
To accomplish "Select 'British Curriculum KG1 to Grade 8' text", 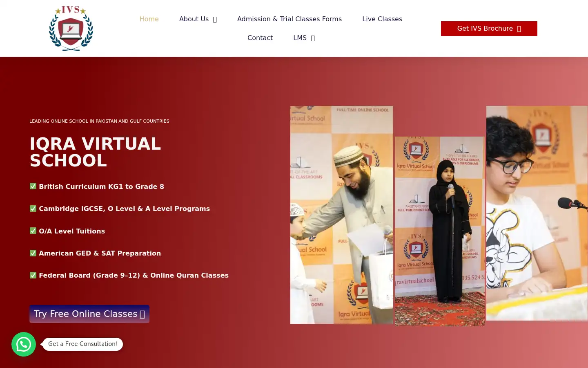I will click(101, 186).
